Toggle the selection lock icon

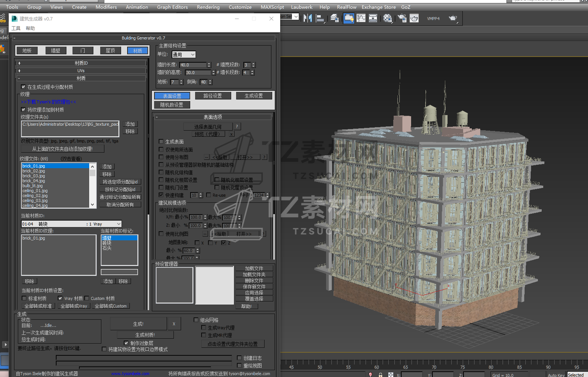tap(380, 375)
